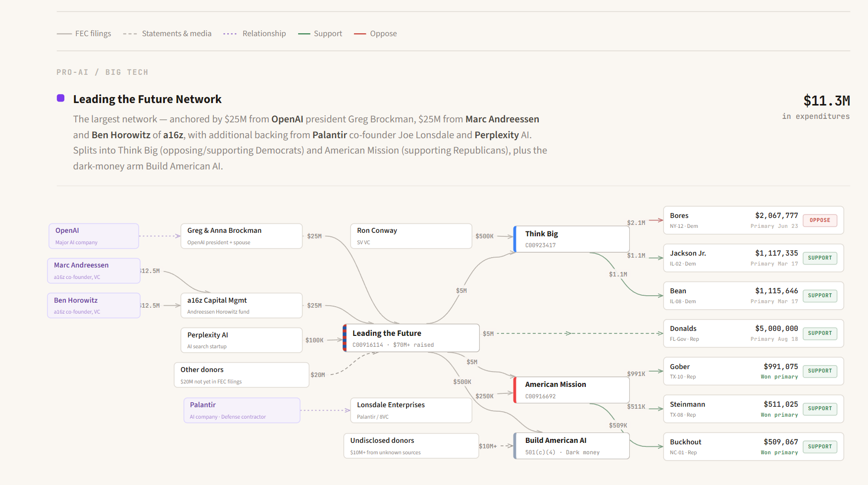Click the $11.3M expenditures total
The image size is (868, 485).
[826, 101]
